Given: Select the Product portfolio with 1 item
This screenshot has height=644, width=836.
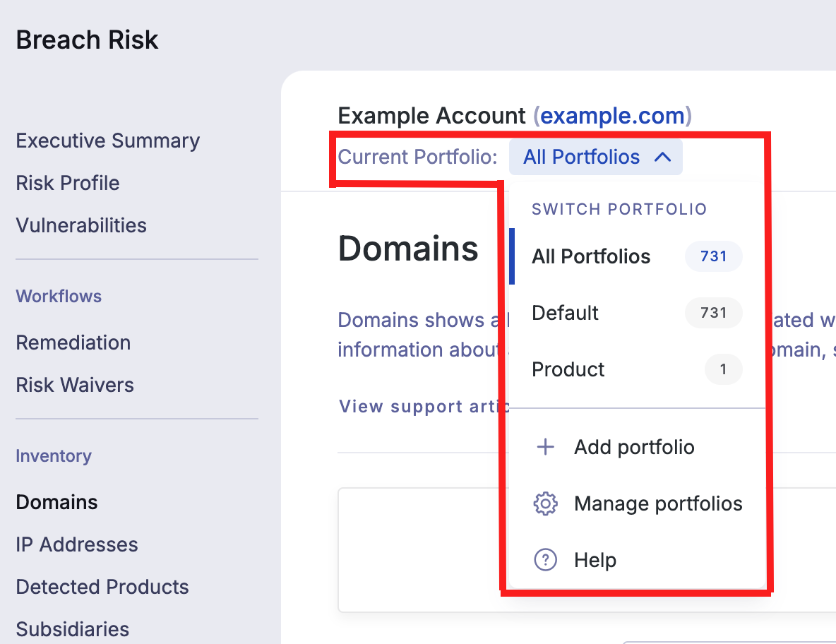Looking at the screenshot, I should coord(568,369).
